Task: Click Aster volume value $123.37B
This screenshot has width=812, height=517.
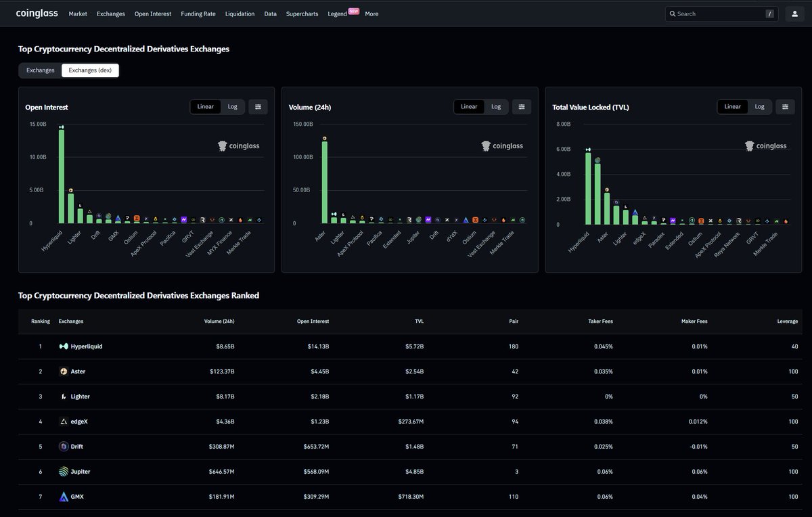Action: 221,372
